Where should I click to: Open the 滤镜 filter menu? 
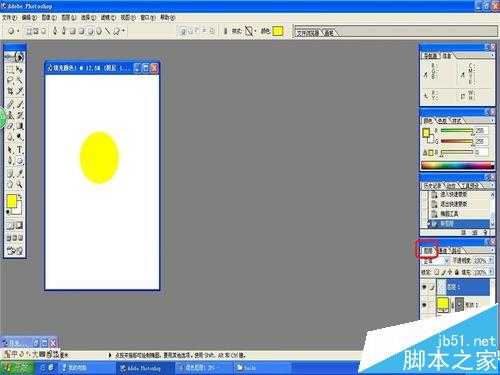(108, 17)
